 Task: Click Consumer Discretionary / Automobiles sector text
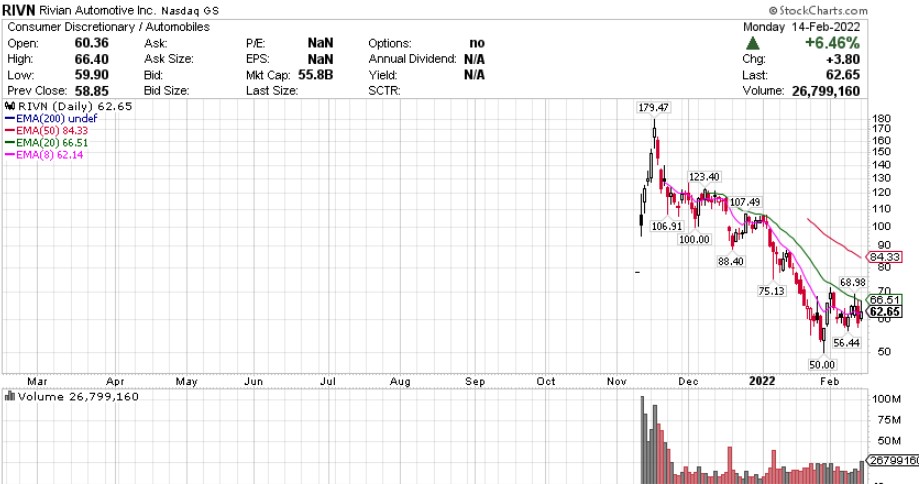pos(109,27)
